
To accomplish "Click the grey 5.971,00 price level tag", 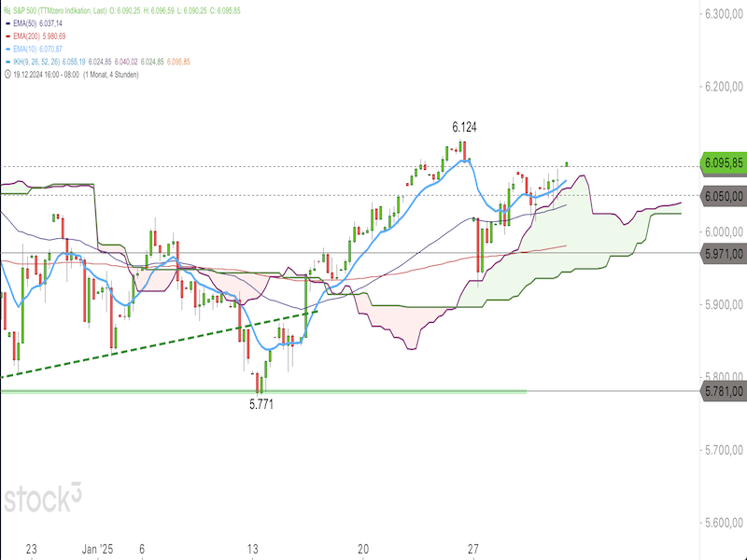I will pos(723,254).
